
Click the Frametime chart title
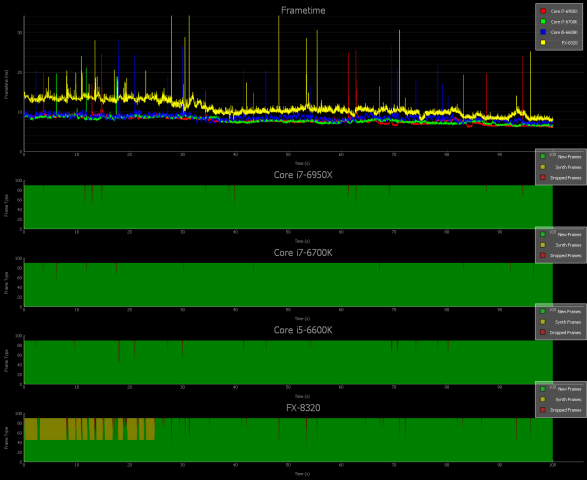[x=303, y=10]
